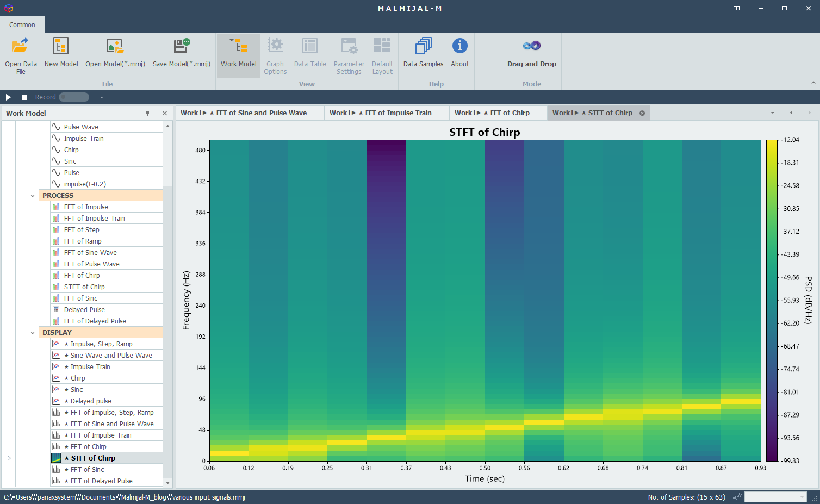Click the file path in the status bar
The height and width of the screenshot is (504, 820).
point(125,497)
